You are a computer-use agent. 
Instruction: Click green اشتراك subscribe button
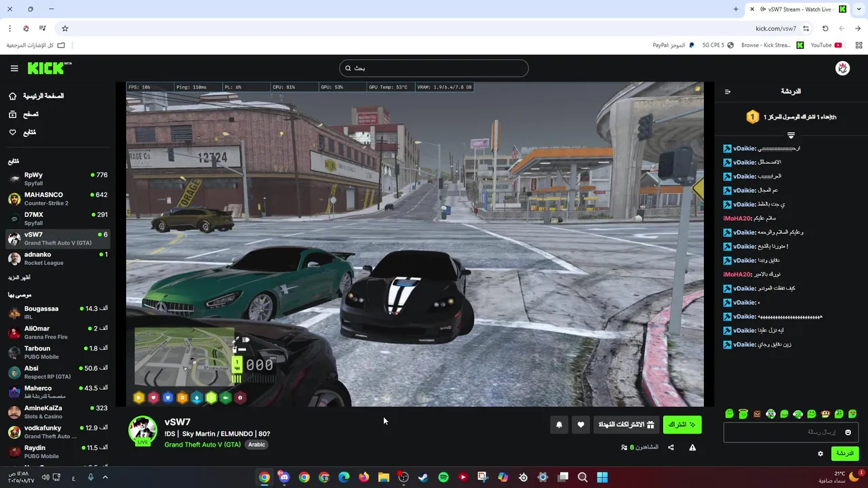(682, 425)
